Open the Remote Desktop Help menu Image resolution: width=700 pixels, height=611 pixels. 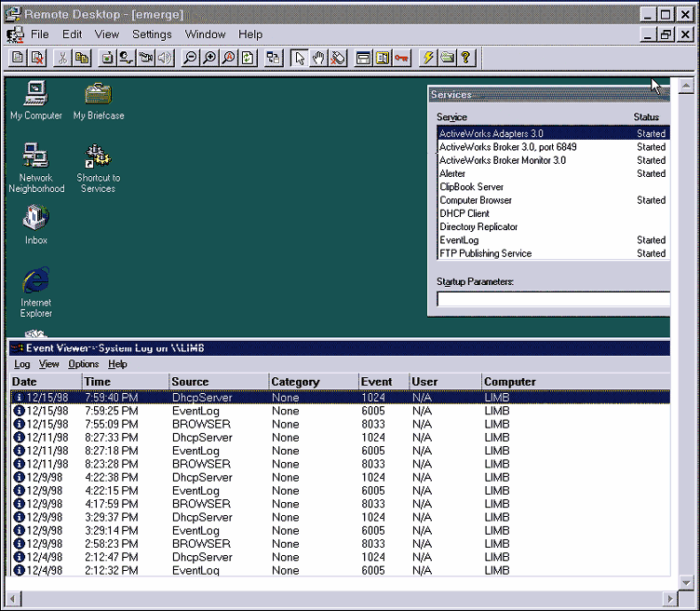click(x=250, y=34)
